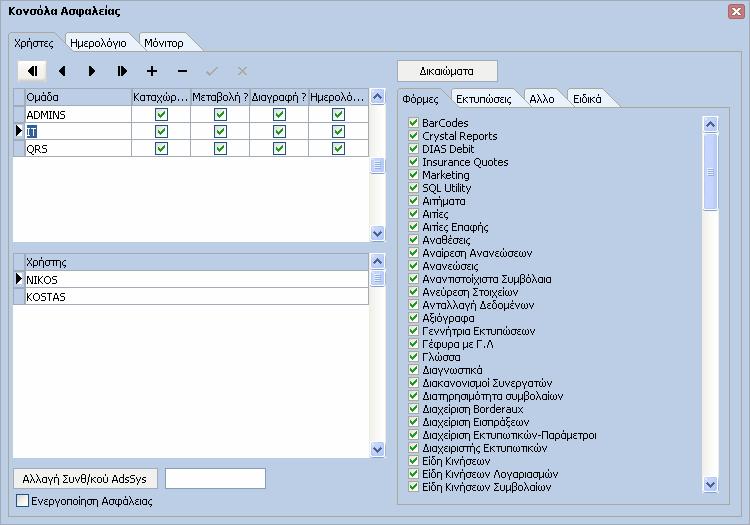Open the Ειδικά rights tab

(x=587, y=99)
